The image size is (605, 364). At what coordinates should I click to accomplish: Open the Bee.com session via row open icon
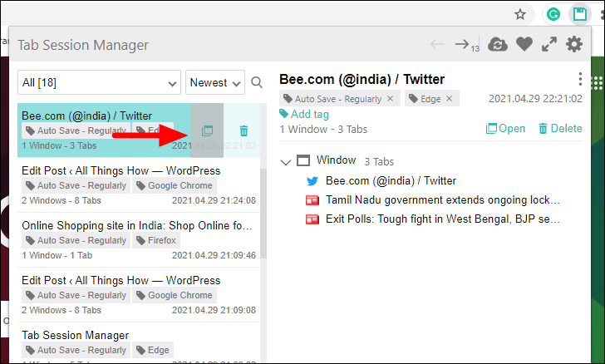point(207,130)
